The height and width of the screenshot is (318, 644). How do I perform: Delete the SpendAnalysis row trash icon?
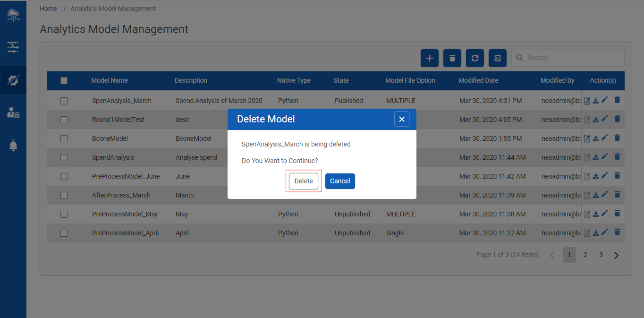[617, 156]
